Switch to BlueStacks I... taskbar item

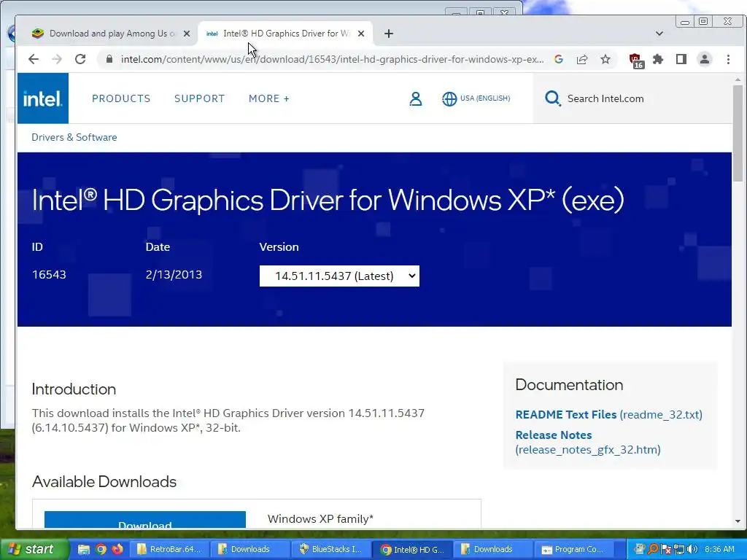[x=330, y=549]
